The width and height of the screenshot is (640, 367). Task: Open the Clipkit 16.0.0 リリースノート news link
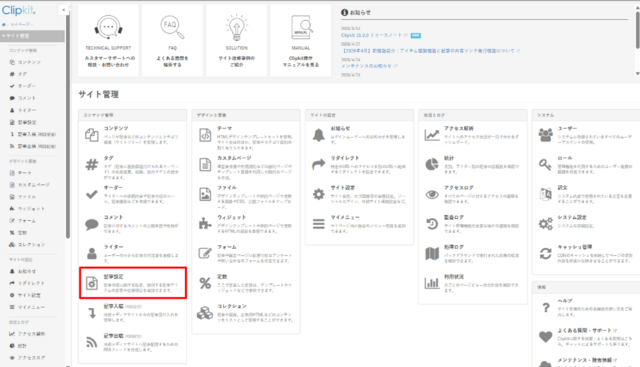click(371, 36)
